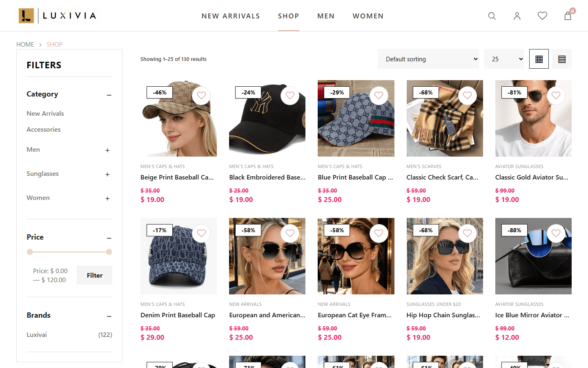This screenshot has width=588, height=368.
Task: Add Hip Hop Chain Sunglasses to wishlist
Action: 467,233
